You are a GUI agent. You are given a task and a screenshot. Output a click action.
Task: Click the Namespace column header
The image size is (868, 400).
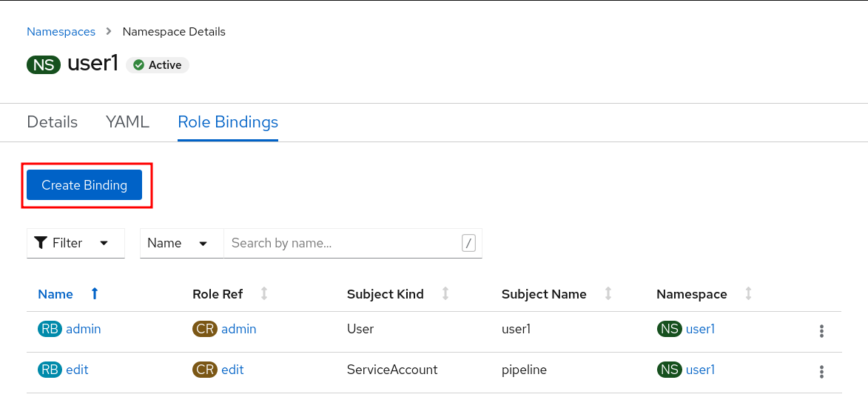tap(692, 294)
